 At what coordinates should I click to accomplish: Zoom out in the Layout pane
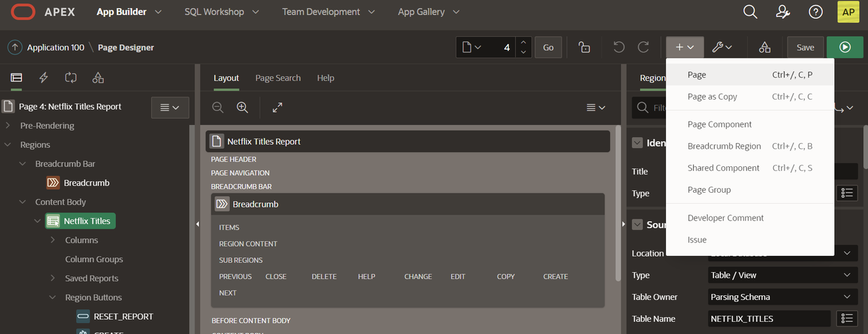(x=218, y=107)
